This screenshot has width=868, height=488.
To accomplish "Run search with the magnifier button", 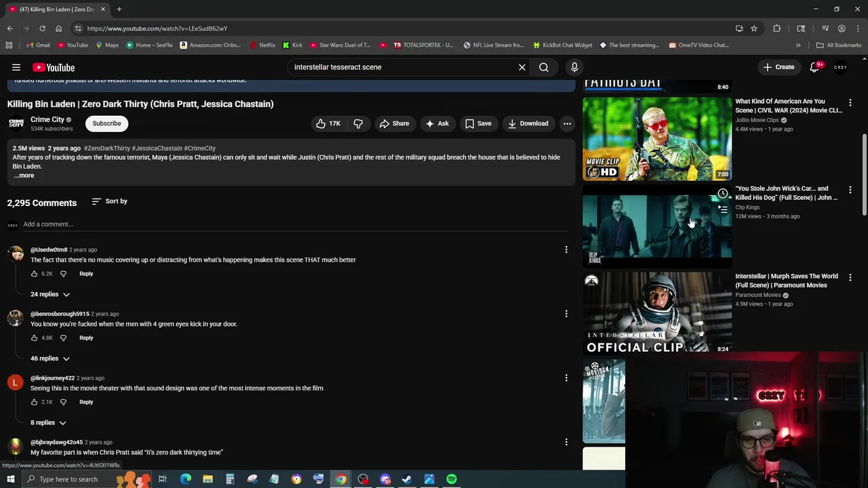I will pos(544,67).
